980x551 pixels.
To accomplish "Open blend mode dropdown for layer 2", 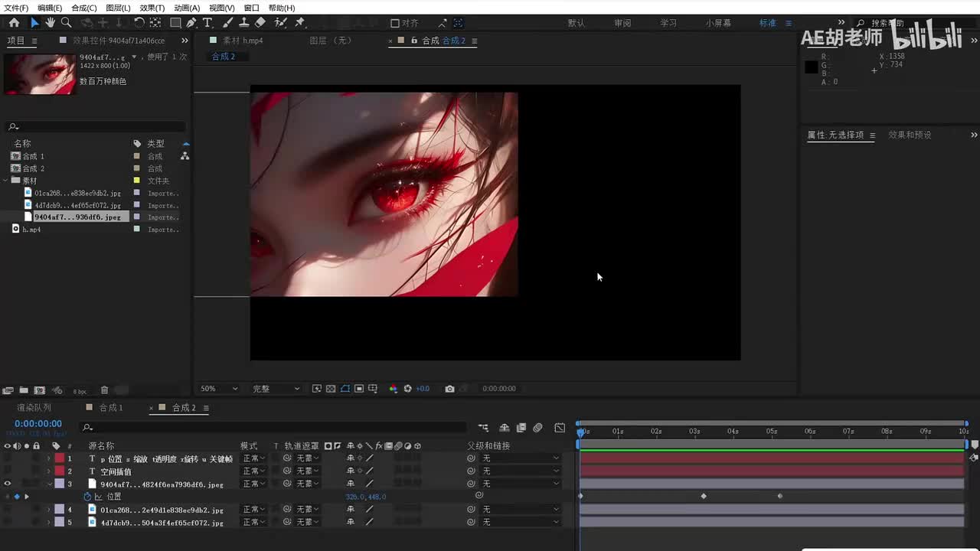I will click(253, 471).
